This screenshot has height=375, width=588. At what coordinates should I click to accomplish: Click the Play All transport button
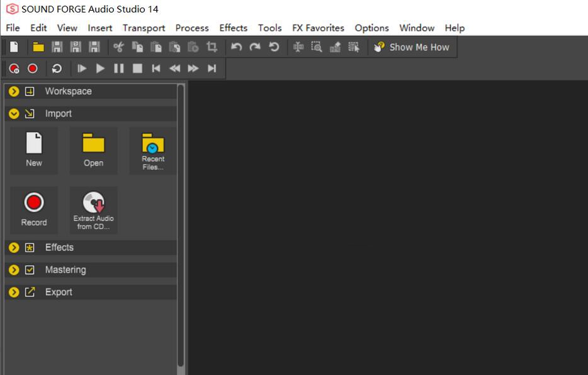click(x=81, y=69)
